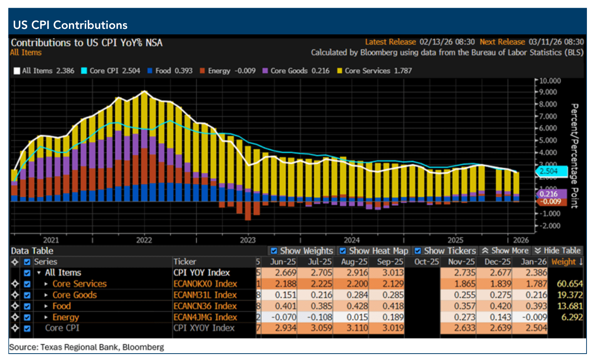Image resolution: width=595 pixels, height=364 pixels.
Task: Click the crosshair icon on the Energy row
Action: 15,317
